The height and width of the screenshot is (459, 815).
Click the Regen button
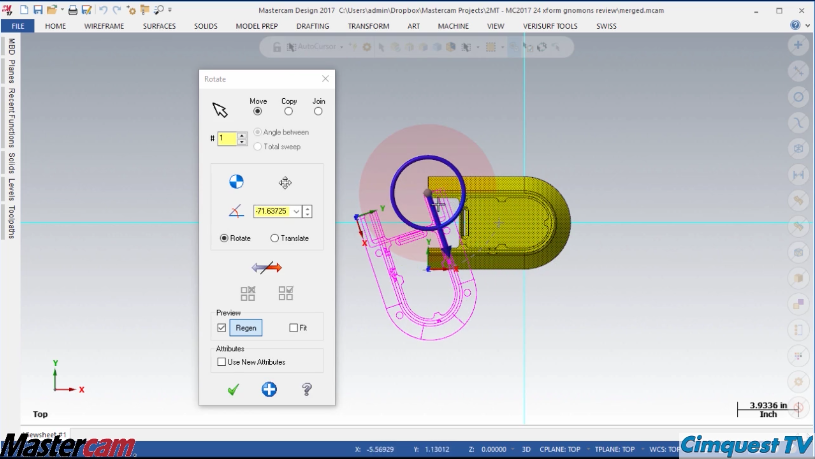point(246,328)
